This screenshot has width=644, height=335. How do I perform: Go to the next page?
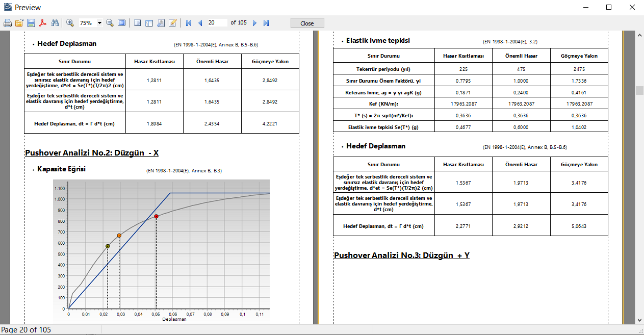[255, 23]
